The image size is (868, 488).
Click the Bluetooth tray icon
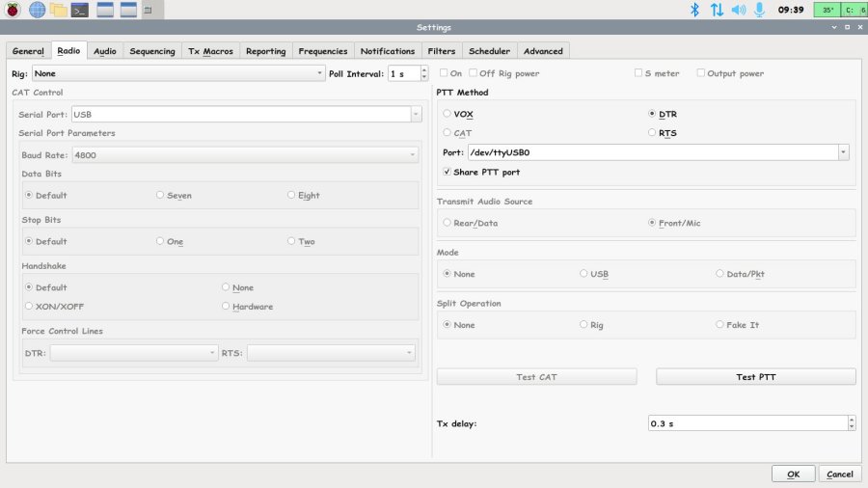(694, 10)
